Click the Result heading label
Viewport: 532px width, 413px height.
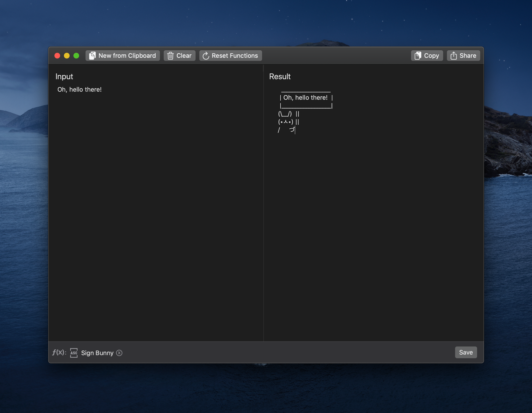click(280, 77)
